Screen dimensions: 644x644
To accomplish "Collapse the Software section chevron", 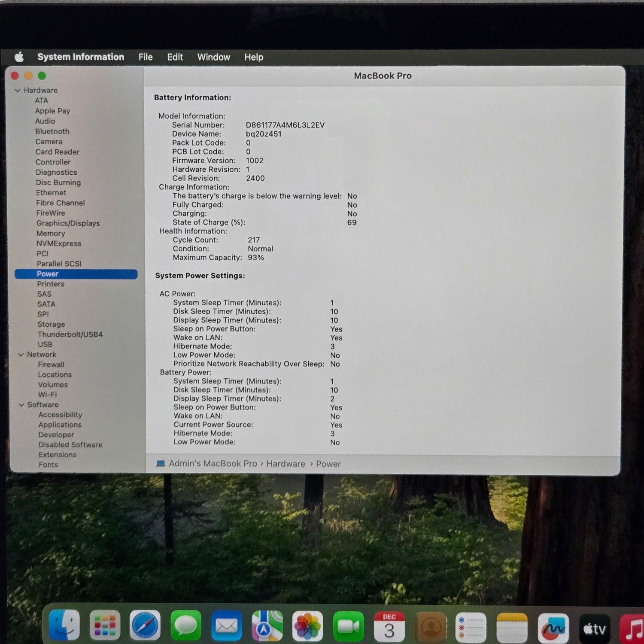I will (21, 405).
